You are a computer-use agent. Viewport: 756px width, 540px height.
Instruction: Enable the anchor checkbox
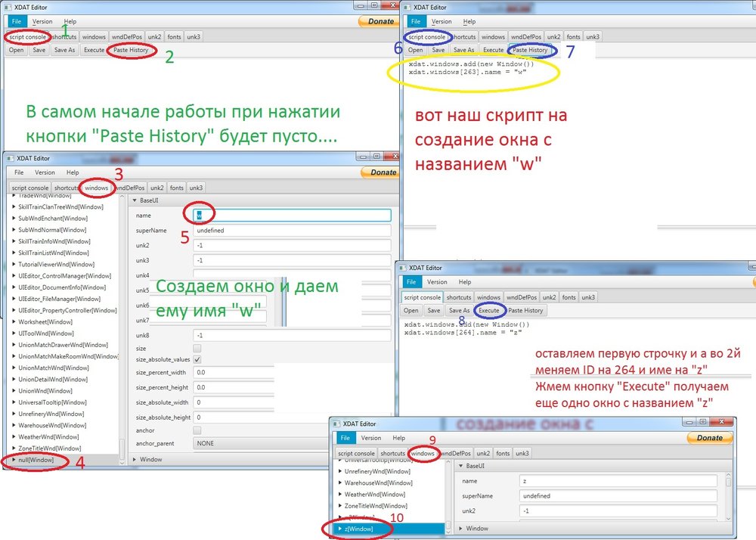[x=197, y=430]
